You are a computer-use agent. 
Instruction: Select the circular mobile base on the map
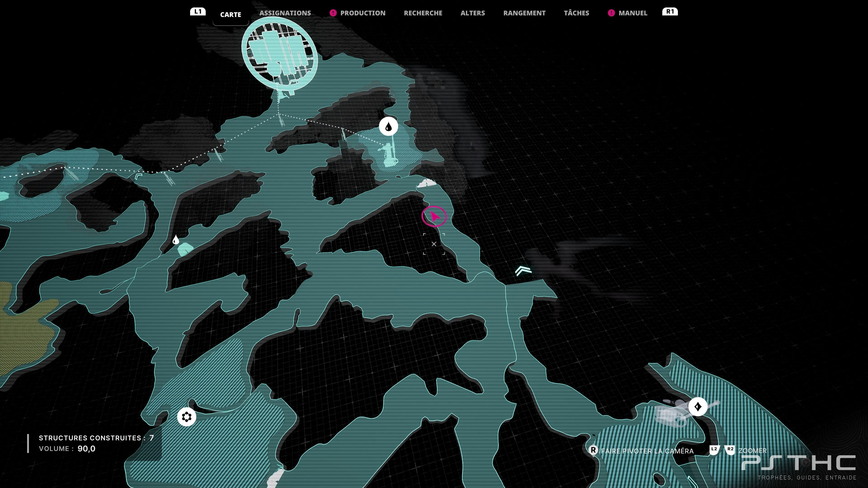[x=279, y=54]
